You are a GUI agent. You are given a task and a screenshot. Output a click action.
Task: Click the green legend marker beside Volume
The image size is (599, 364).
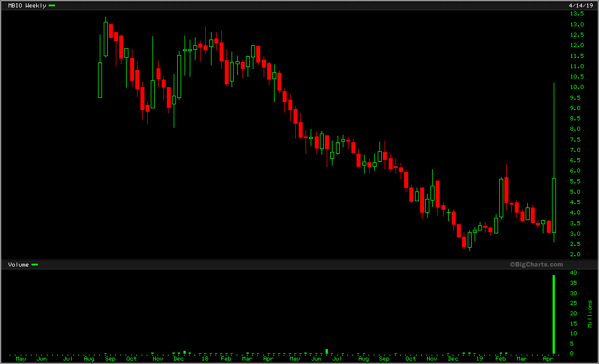pyautogui.click(x=35, y=264)
